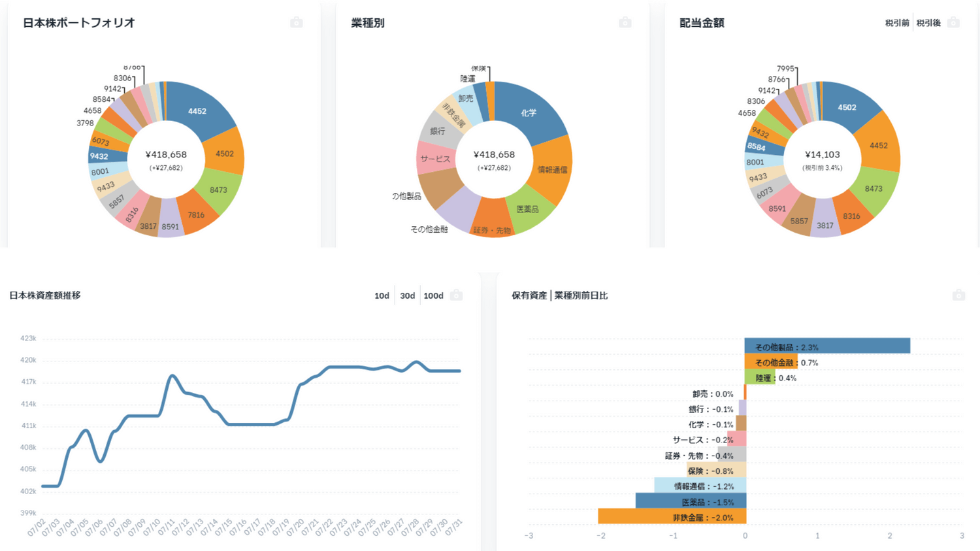Screen dimensions: 980x551
Task: Click the 非鉄金属 segment in the industry donut
Action: (x=453, y=115)
